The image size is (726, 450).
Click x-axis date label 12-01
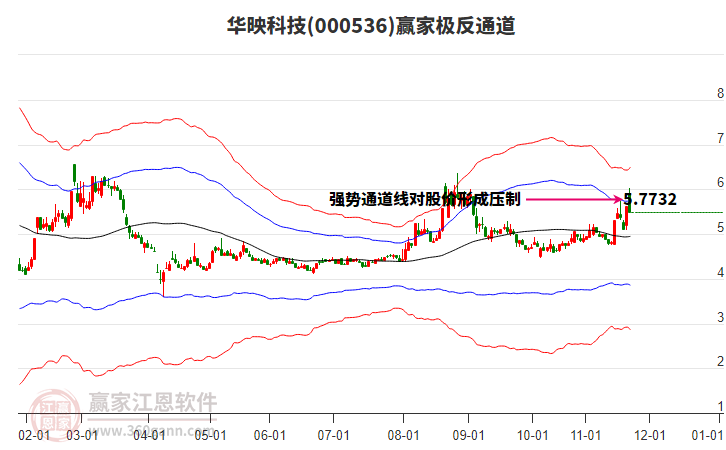click(x=650, y=436)
